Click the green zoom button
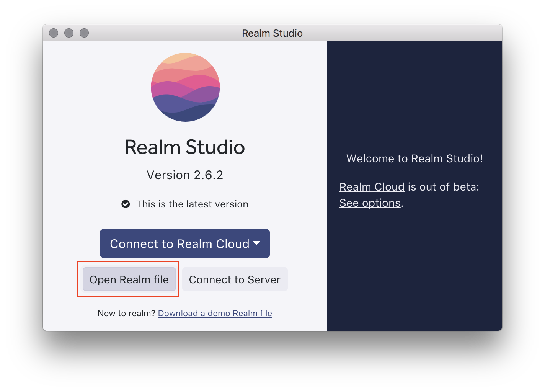This screenshot has height=392, width=545. point(84,33)
